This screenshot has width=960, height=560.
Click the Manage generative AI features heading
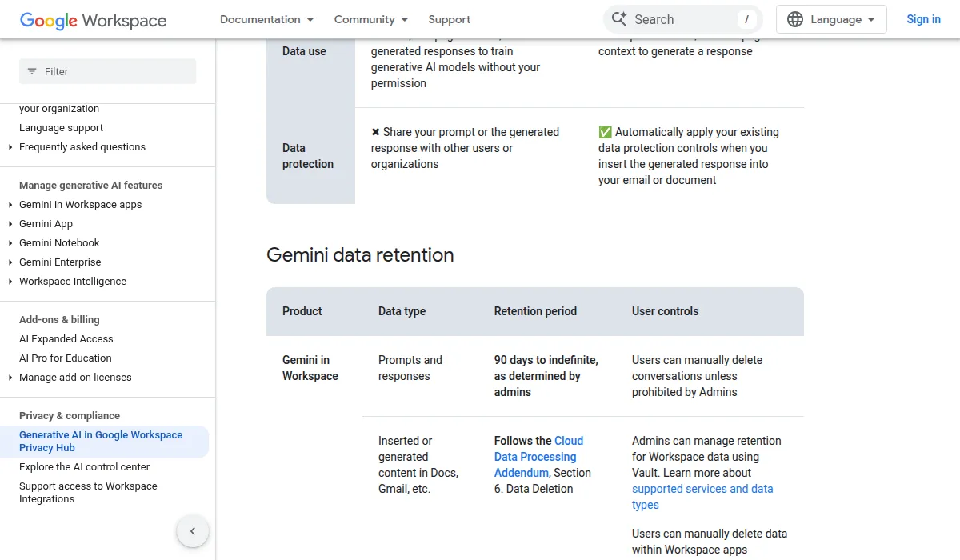91,186
